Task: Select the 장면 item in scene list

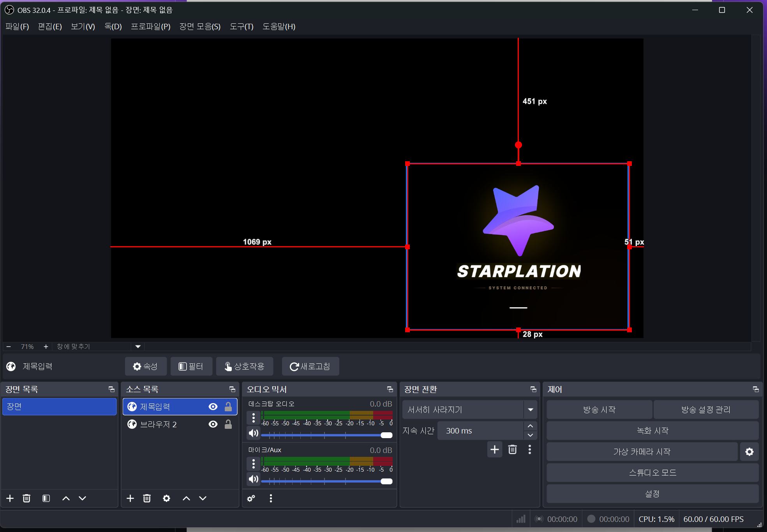Action: tap(60, 407)
